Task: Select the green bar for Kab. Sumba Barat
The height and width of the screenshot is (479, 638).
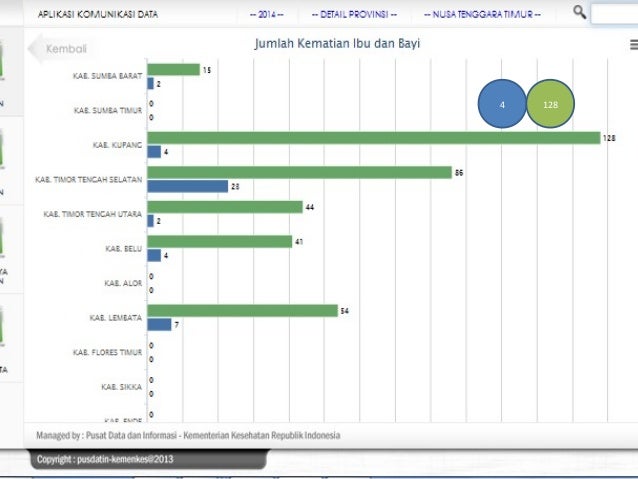Action: 173,70
